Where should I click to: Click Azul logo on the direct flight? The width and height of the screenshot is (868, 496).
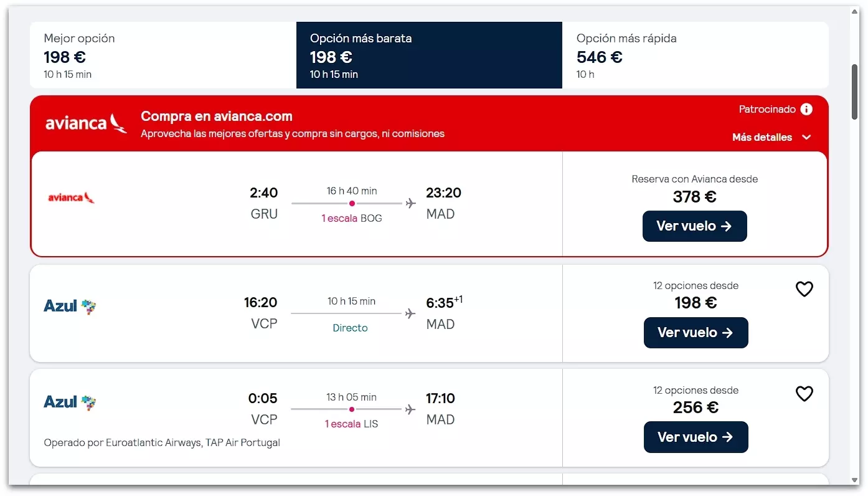click(70, 306)
